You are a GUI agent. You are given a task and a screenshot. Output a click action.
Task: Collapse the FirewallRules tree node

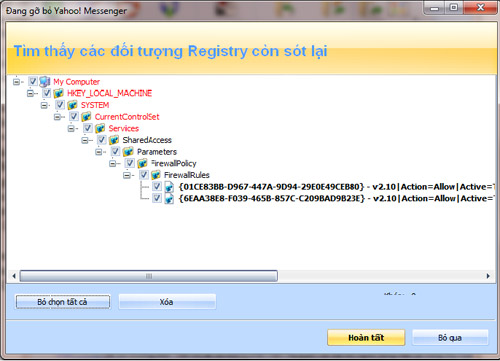click(x=127, y=175)
